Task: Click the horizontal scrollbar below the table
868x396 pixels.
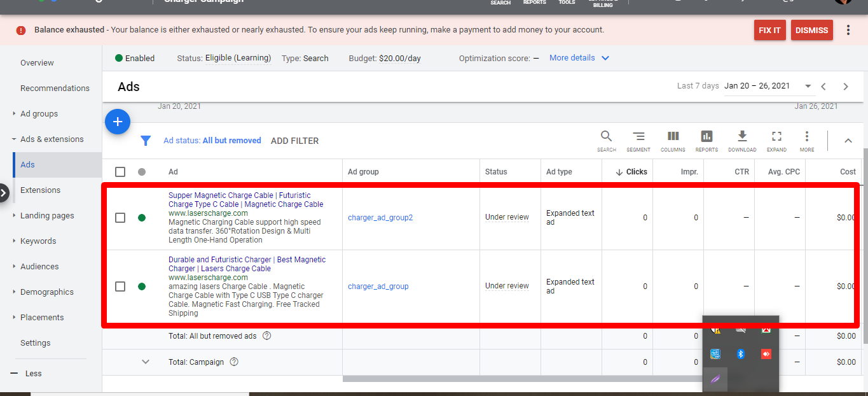Action: click(x=521, y=379)
